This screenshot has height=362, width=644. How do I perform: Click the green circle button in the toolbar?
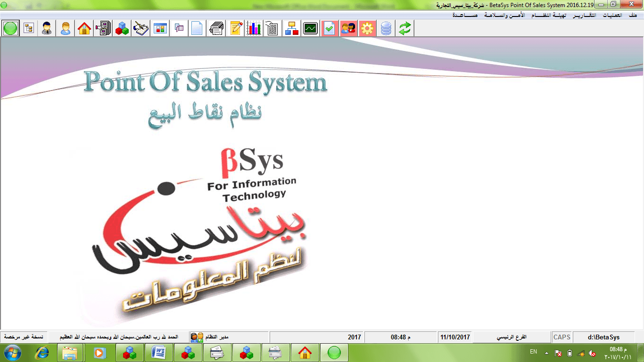[x=10, y=28]
